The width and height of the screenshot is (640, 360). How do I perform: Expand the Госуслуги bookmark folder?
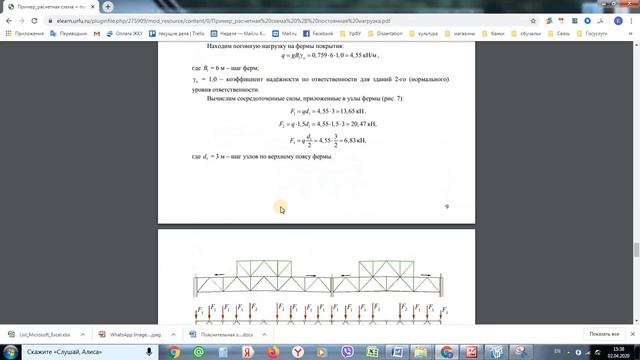click(x=592, y=33)
